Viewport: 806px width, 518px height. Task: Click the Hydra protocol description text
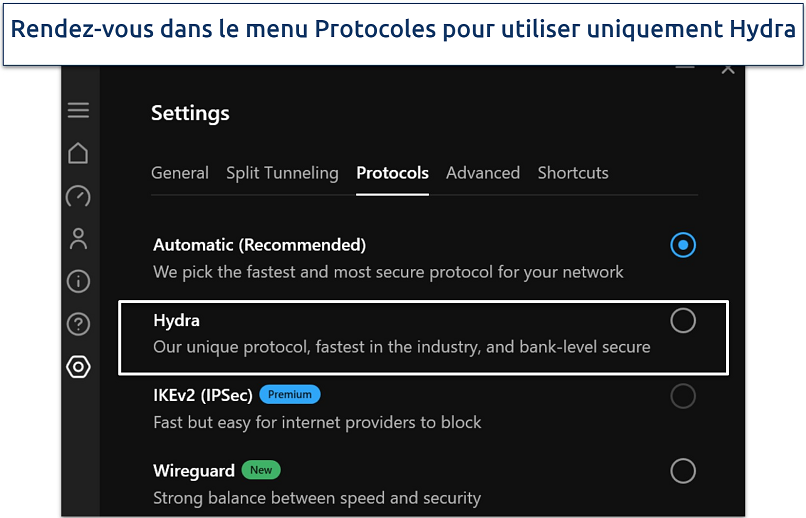click(401, 347)
